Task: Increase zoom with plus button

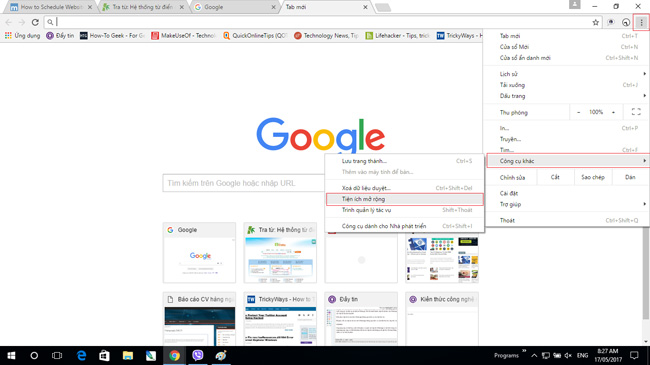Action: tap(614, 112)
